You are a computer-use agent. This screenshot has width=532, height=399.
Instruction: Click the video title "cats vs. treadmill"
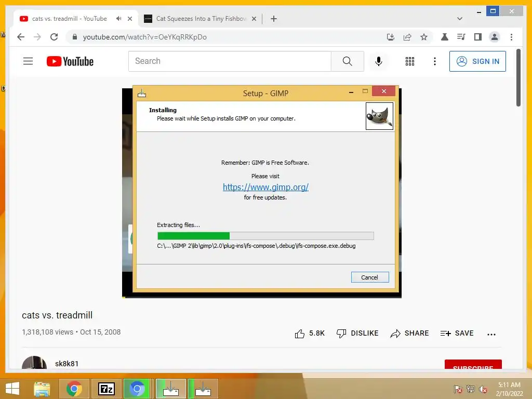tap(57, 315)
